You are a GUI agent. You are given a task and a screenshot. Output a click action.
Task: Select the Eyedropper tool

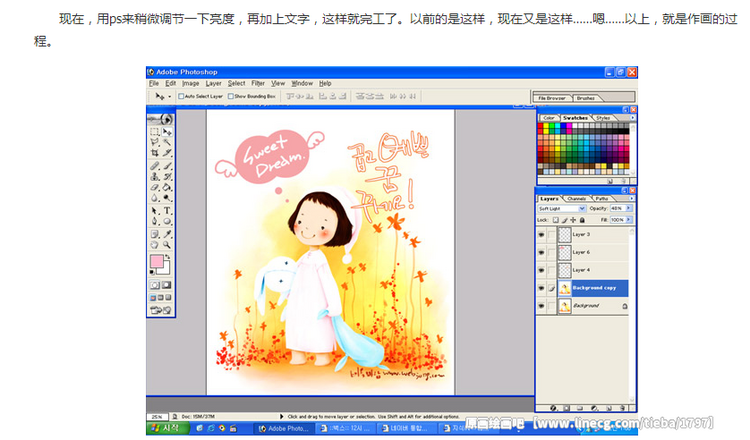click(167, 234)
